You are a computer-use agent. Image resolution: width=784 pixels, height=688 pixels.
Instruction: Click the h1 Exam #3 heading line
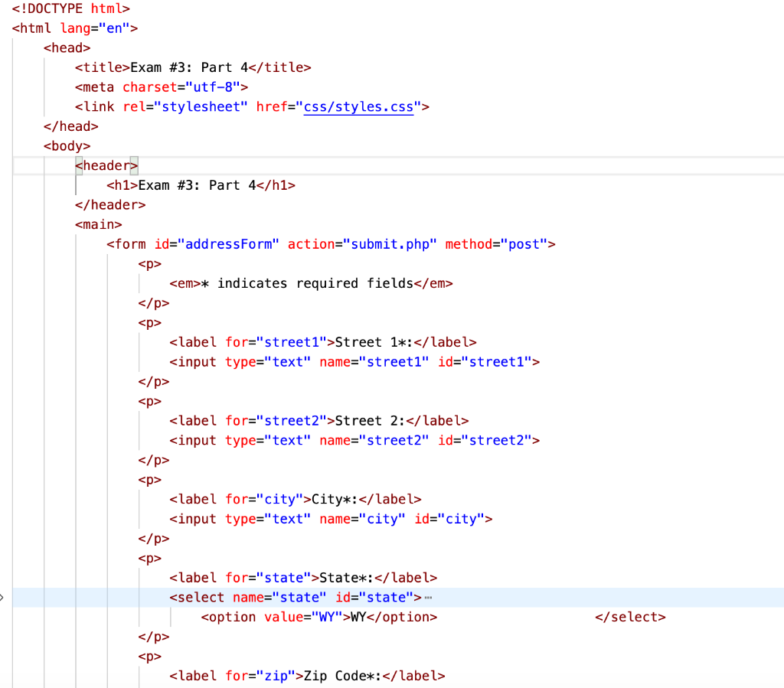[199, 184]
